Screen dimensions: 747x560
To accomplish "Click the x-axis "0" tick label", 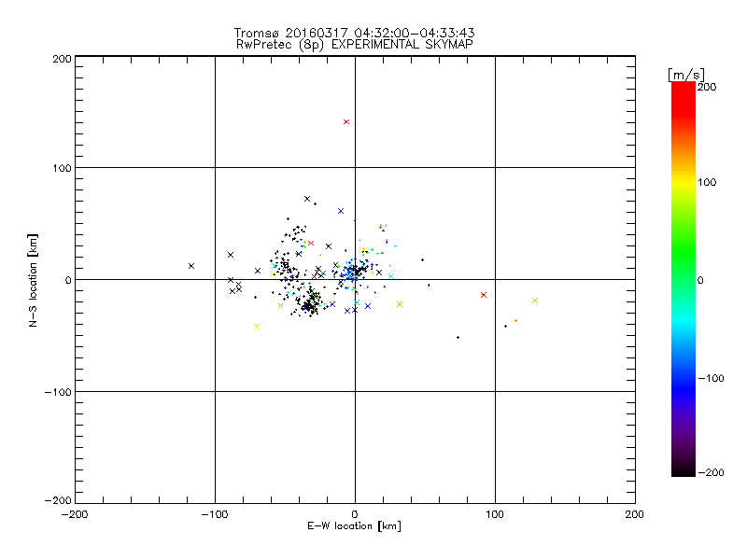I will click(x=355, y=515).
